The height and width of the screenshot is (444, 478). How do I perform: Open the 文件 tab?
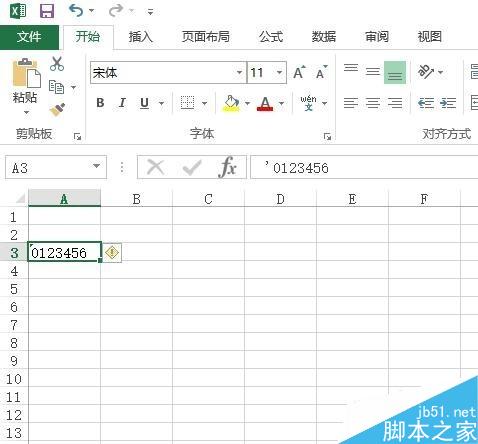tap(29, 37)
